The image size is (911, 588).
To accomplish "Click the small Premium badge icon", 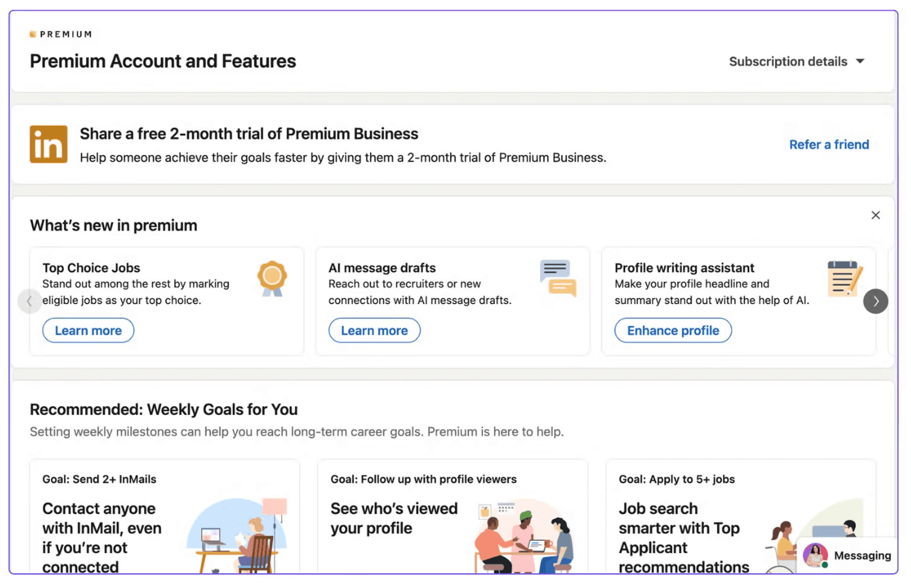I will (x=33, y=34).
